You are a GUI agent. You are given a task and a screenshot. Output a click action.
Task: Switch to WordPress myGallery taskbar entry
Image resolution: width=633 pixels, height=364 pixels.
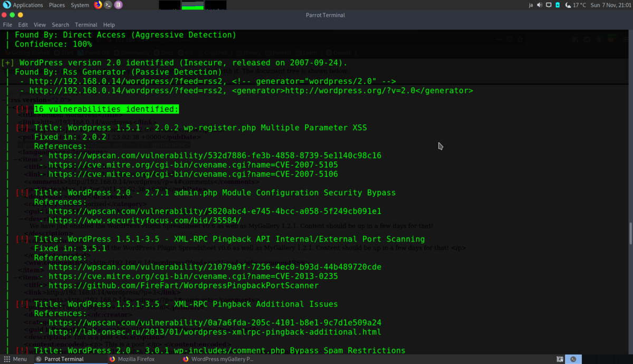coord(218,359)
